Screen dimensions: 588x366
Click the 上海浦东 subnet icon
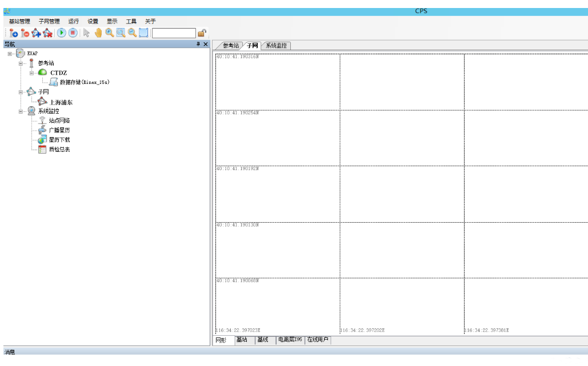[x=42, y=102]
